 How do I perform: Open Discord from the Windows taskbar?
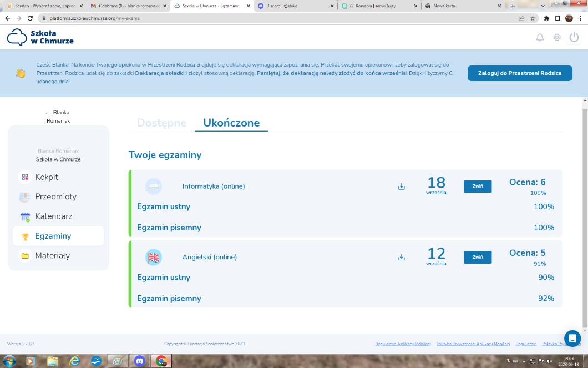pyautogui.click(x=139, y=361)
